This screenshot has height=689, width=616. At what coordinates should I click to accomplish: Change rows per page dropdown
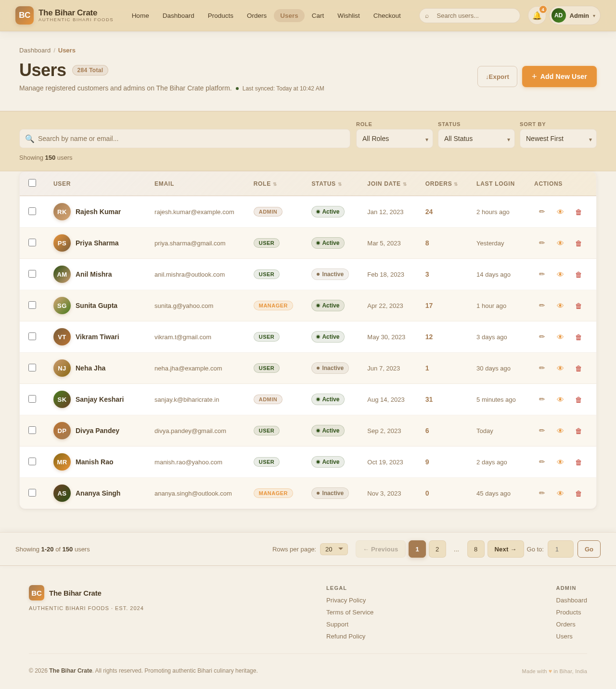pyautogui.click(x=334, y=549)
